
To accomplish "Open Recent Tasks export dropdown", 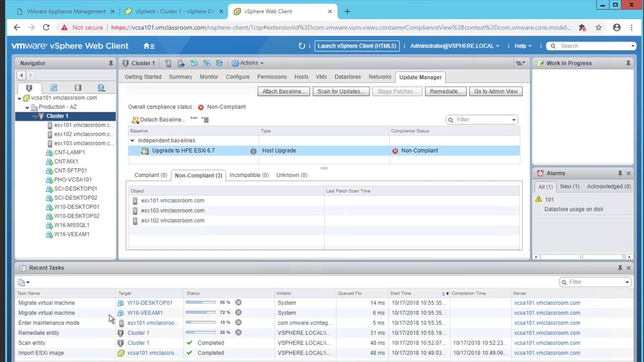I will pyautogui.click(x=23, y=283).
